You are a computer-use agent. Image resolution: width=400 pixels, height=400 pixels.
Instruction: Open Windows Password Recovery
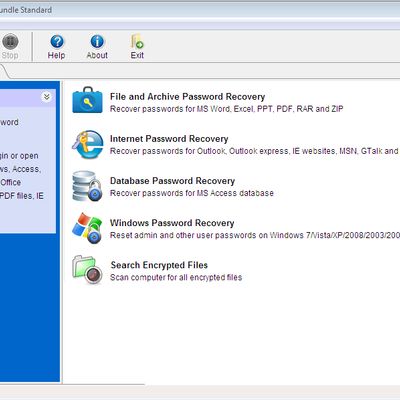[172, 223]
